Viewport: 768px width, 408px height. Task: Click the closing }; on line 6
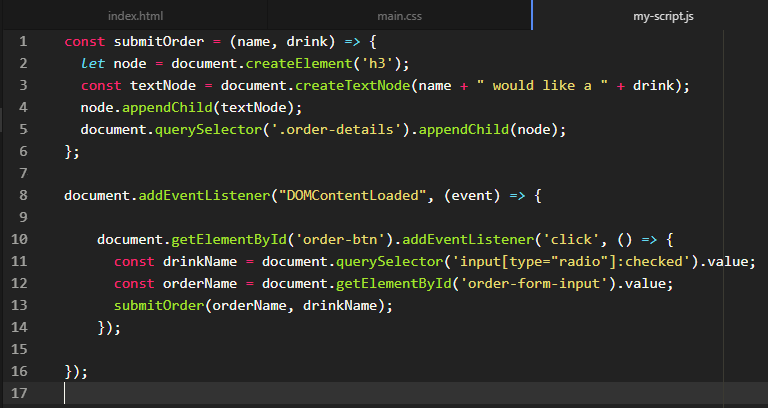(x=72, y=151)
